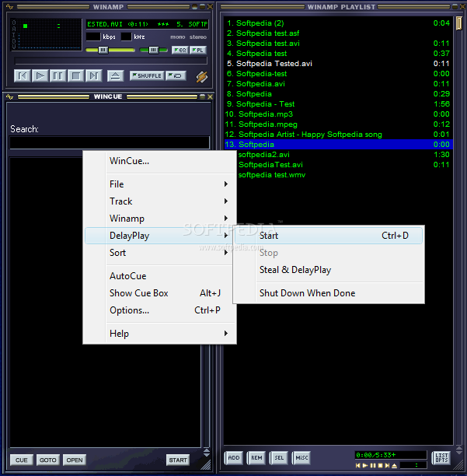
Task: Click the mini Play button in playlist footer
Action: (x=365, y=465)
